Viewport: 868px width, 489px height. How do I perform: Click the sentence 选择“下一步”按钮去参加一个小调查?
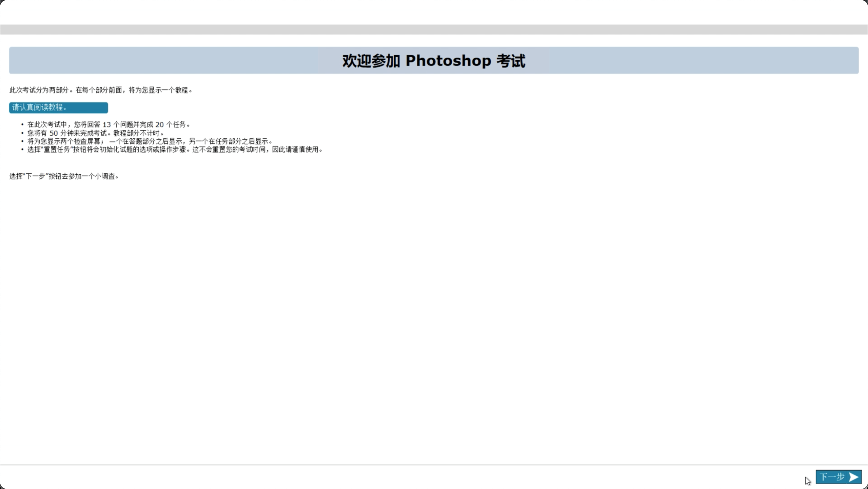tap(64, 176)
